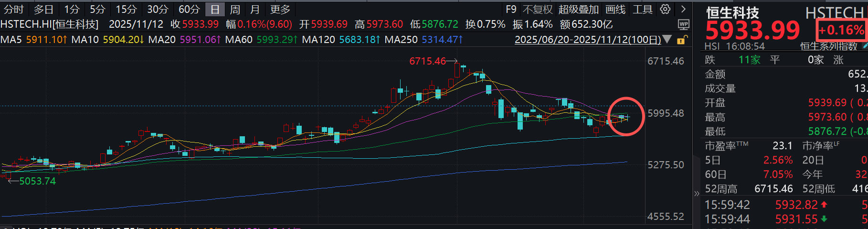This screenshot has height=229, width=868.
Task: Click the 60日 7.05% return value
Action: click(778, 174)
